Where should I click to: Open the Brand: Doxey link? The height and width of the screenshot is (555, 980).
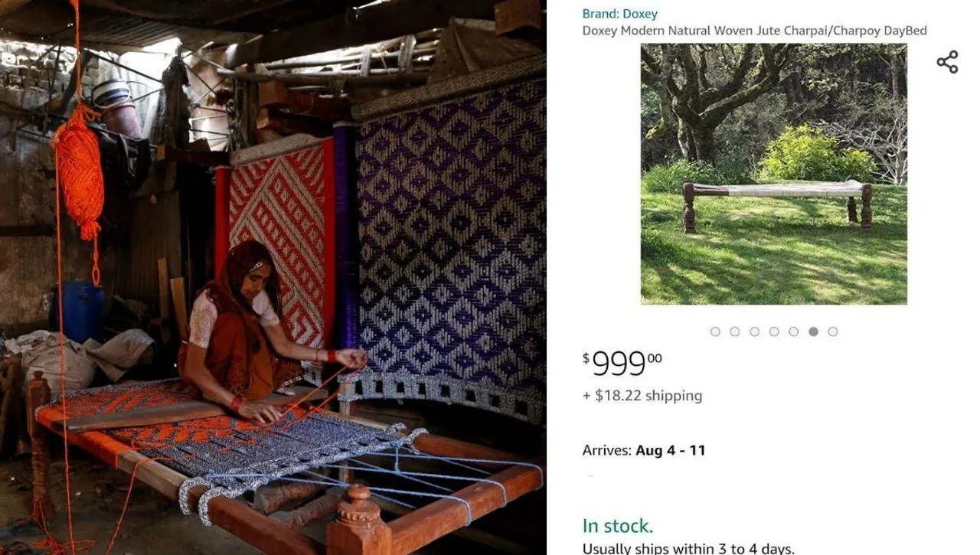tap(619, 13)
